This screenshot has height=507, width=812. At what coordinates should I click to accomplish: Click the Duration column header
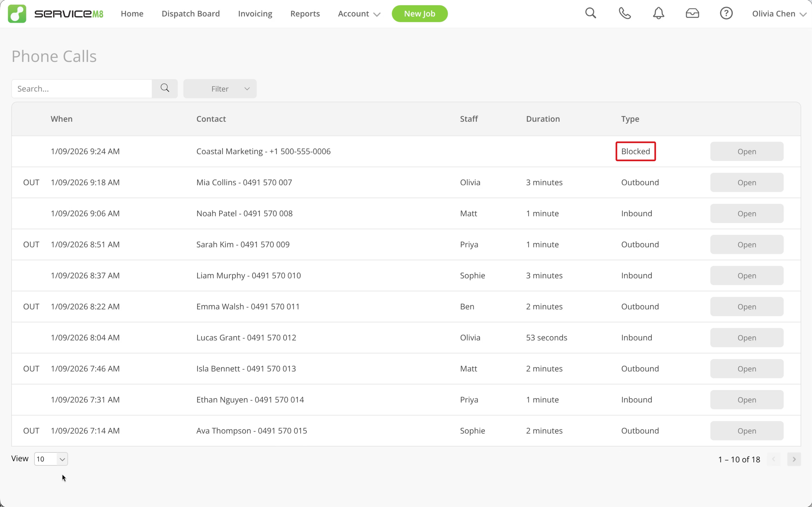pos(543,119)
